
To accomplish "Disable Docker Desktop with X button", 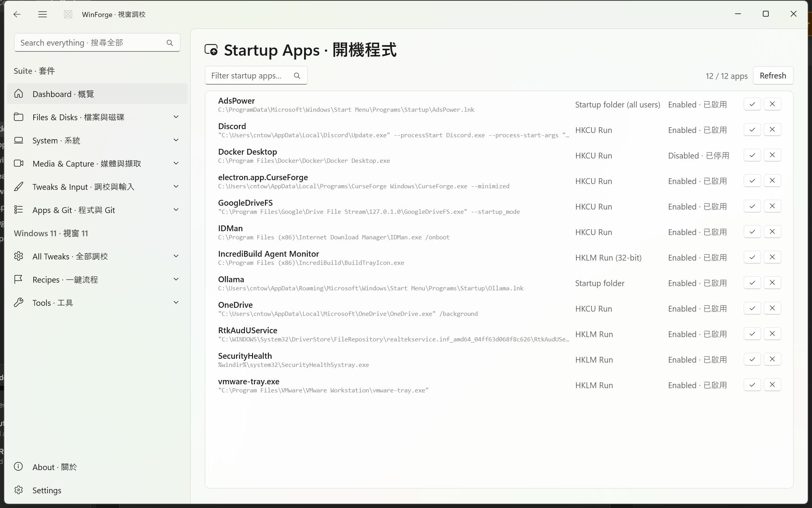I will pos(772,155).
